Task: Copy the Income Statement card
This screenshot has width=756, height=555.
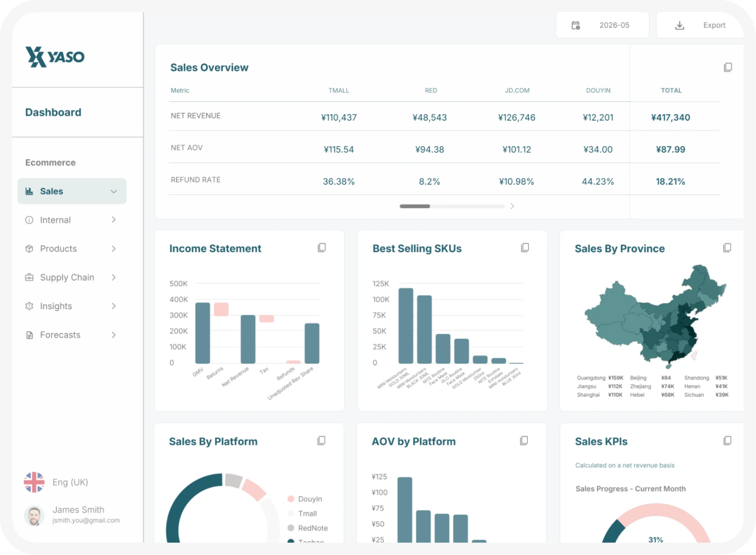Action: pos(322,247)
